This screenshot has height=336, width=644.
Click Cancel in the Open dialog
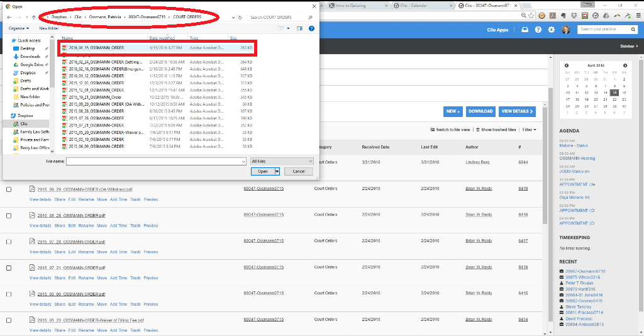[299, 171]
